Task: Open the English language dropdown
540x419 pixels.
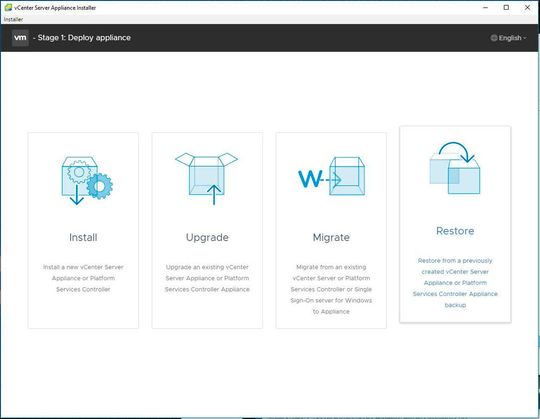Action: (509, 38)
